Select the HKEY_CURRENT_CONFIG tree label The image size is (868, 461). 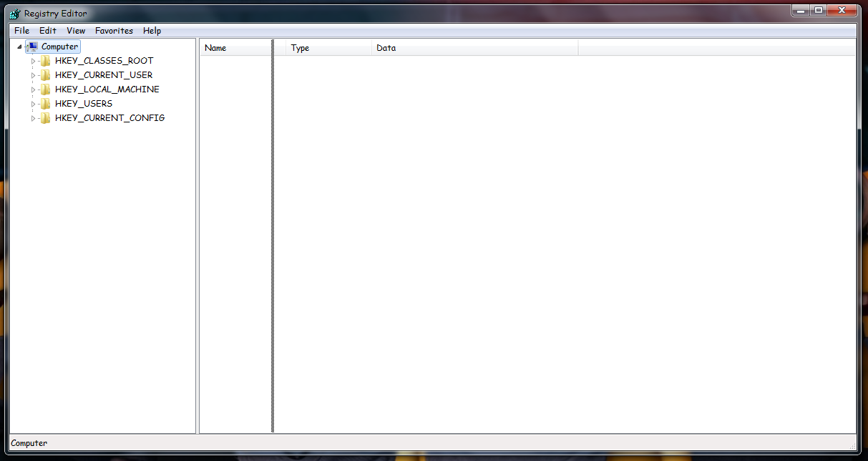coord(109,118)
